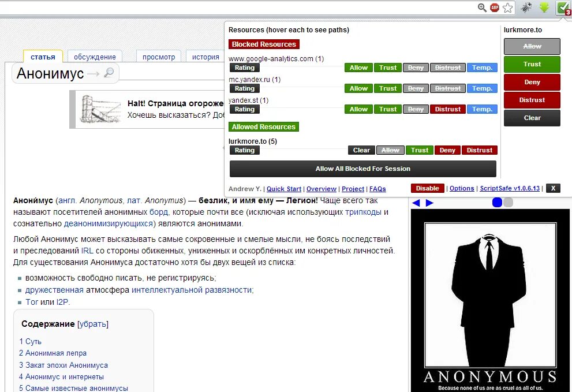
Task: Click the right blue arrow above the Anonymous image
Action: point(429,202)
